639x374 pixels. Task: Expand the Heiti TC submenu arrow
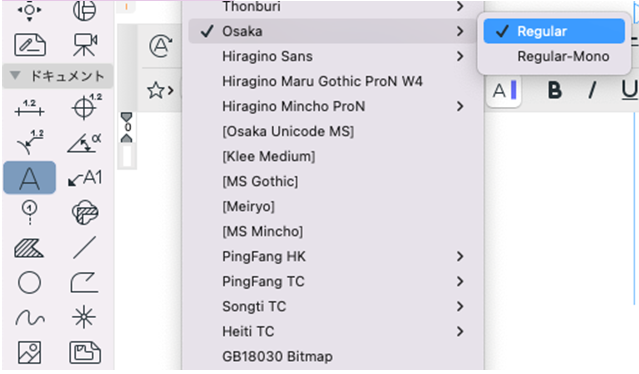pyautogui.click(x=460, y=331)
